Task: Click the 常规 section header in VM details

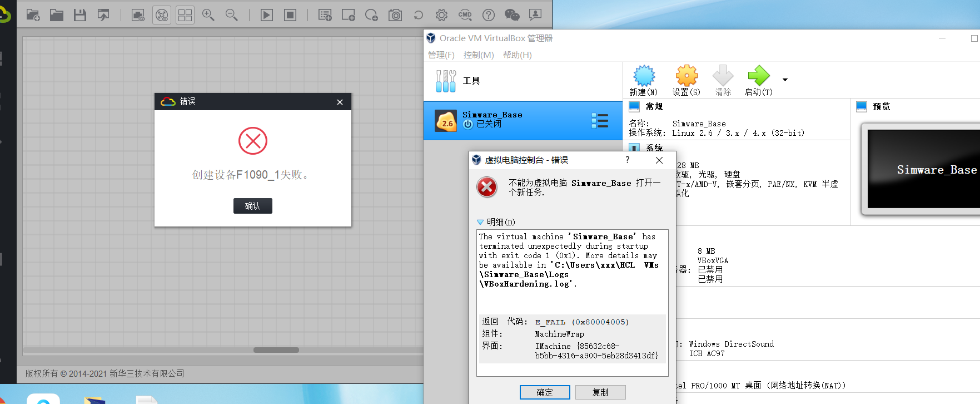Action: tap(654, 106)
